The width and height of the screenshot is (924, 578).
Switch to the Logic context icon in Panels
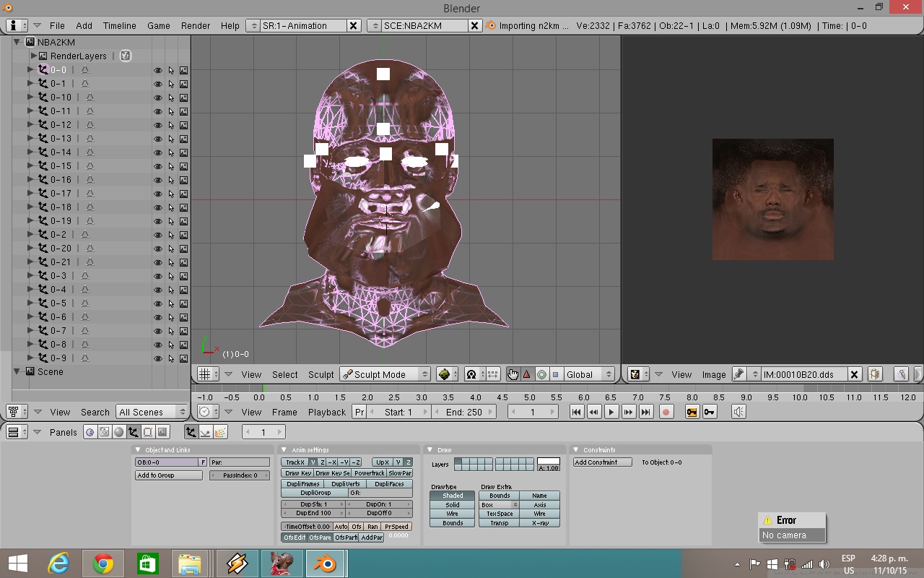point(90,432)
